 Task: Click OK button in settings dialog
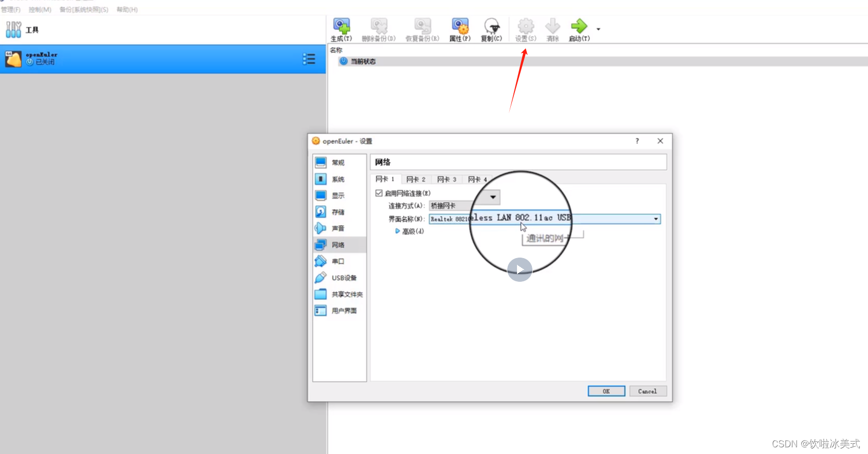click(606, 391)
